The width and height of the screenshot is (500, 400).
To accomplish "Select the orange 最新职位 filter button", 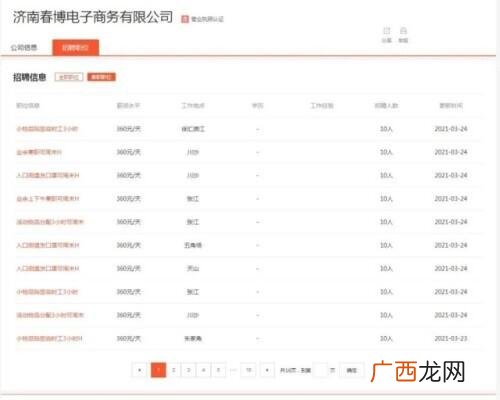I will pos(101,77).
